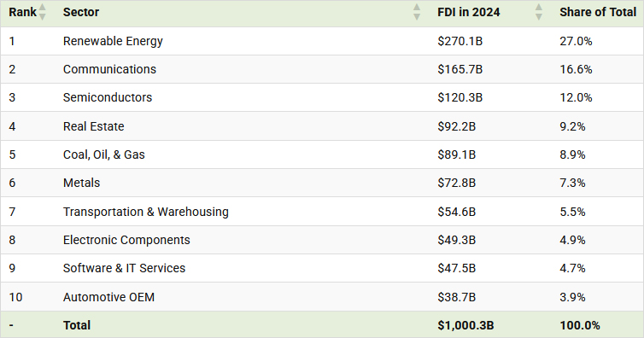Select the Renewable Energy row
Image resolution: width=644 pixels, height=338 pixels.
(x=322, y=41)
